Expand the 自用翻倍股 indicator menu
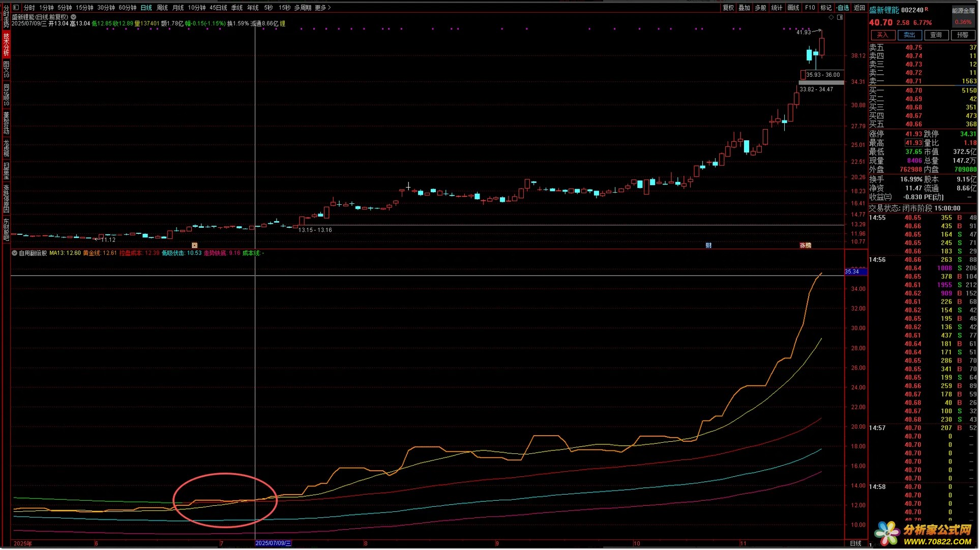Image resolution: width=980 pixels, height=550 pixels. (15, 253)
